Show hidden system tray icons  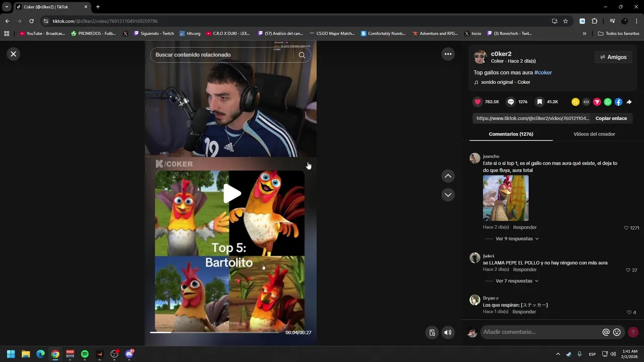tap(557, 354)
